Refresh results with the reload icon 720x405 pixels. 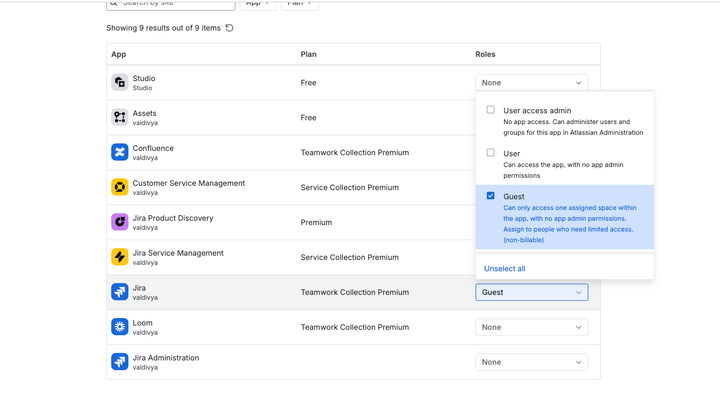coord(229,28)
